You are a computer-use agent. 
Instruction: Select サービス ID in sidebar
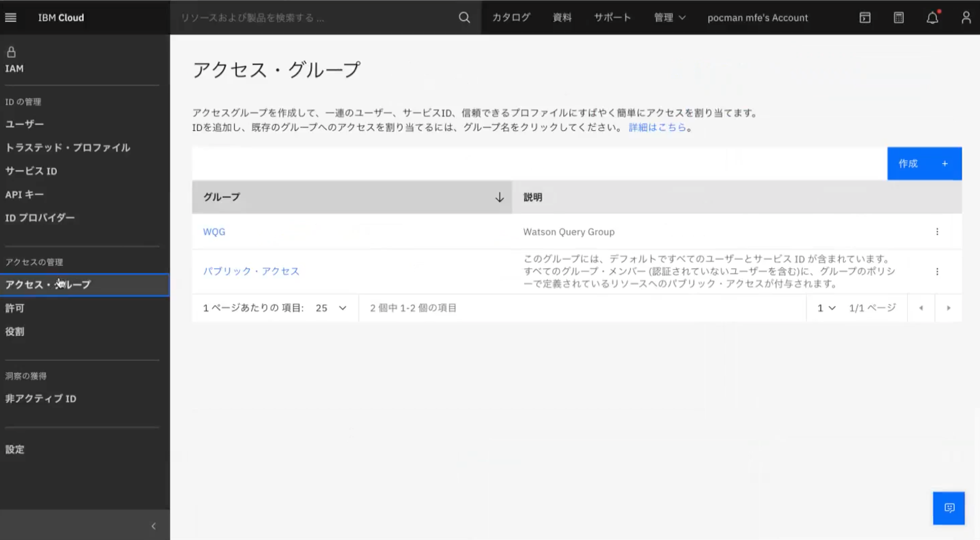[31, 171]
